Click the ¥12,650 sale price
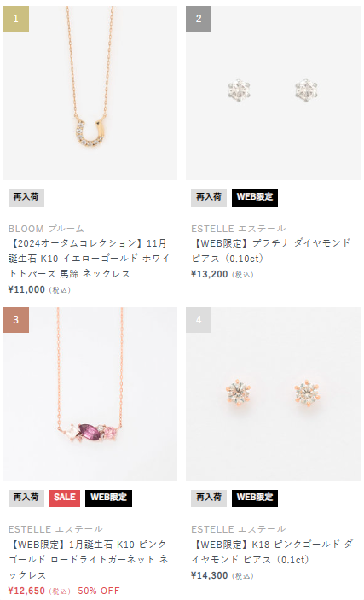The image size is (364, 600). [26, 591]
